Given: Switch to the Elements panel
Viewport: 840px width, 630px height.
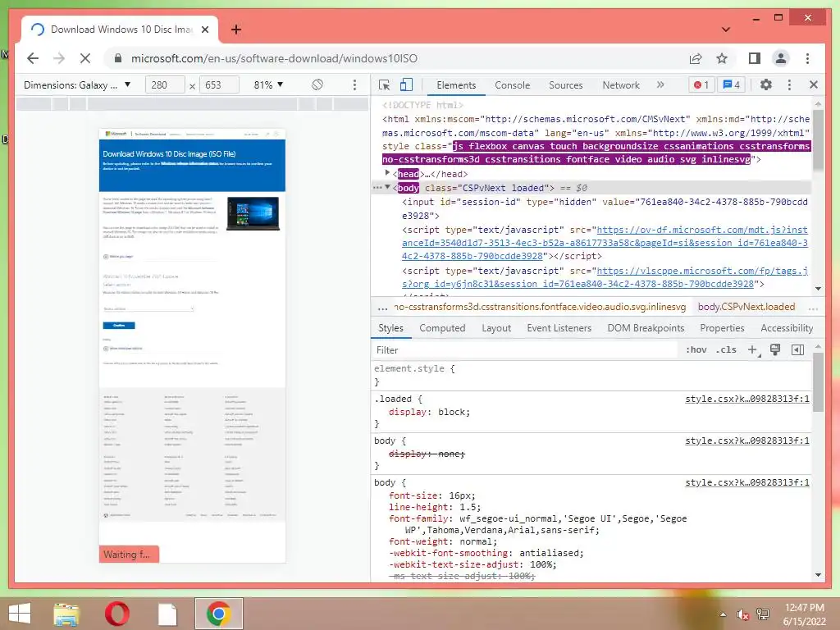Looking at the screenshot, I should 456,85.
